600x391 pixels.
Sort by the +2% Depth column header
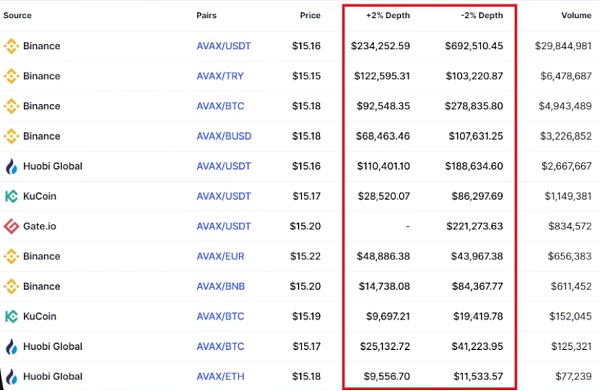[388, 15]
